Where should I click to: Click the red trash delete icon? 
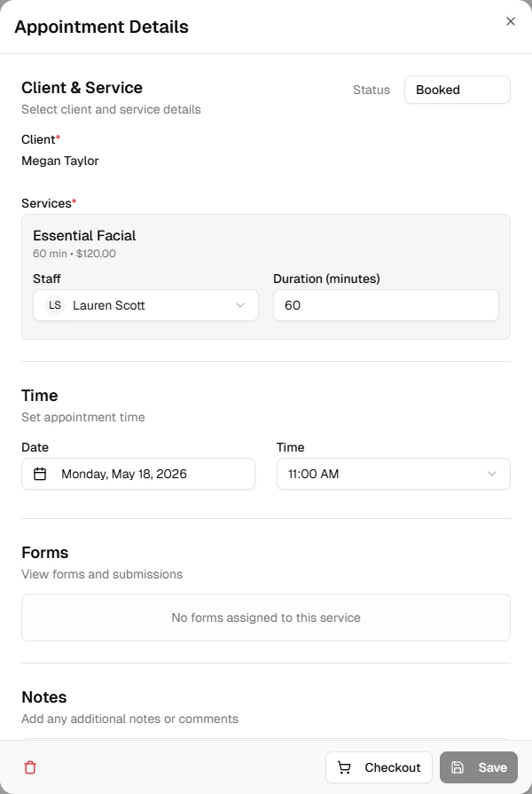point(30,767)
